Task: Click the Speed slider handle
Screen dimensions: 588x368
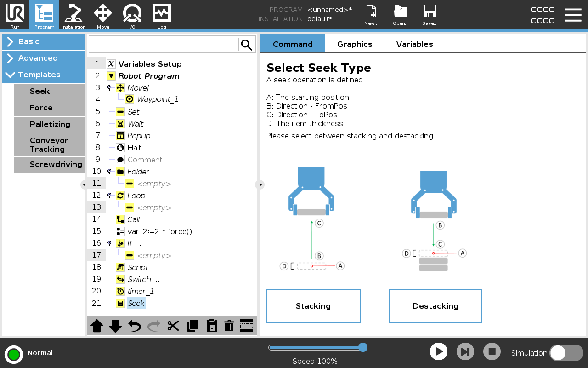Action: (362, 347)
